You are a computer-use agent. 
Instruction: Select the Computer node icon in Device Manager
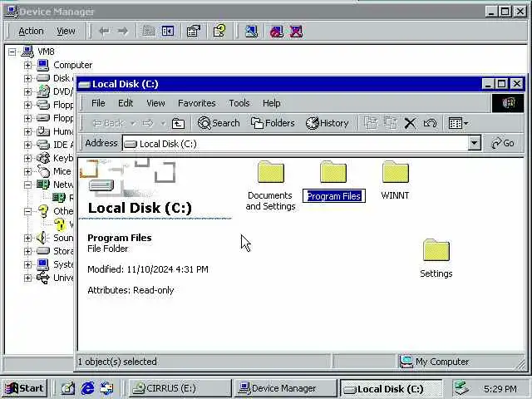43,65
